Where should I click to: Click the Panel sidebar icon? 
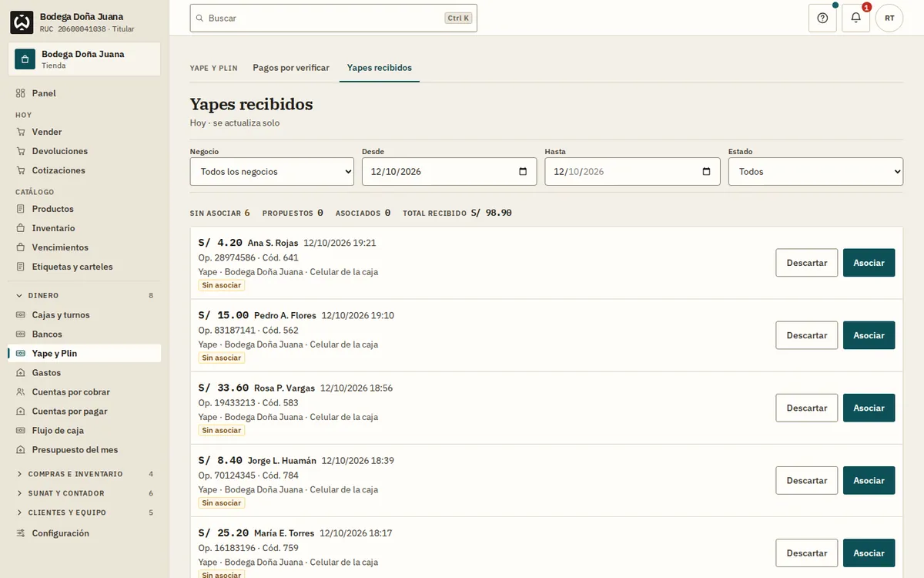[21, 93]
